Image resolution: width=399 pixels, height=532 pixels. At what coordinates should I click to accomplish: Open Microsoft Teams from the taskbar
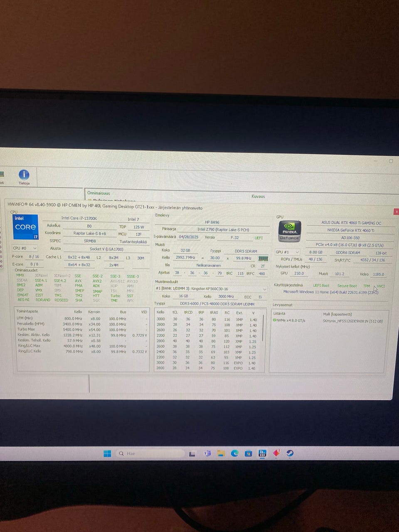207,453
